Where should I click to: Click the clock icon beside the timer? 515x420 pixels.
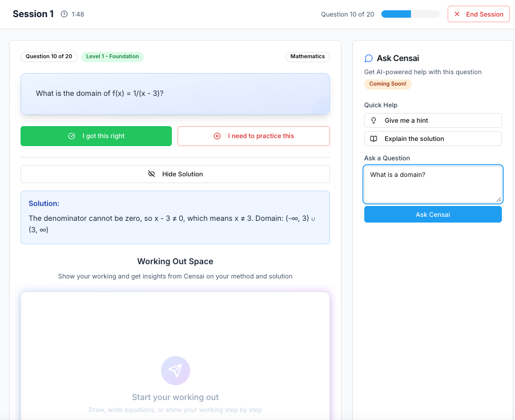tap(64, 14)
